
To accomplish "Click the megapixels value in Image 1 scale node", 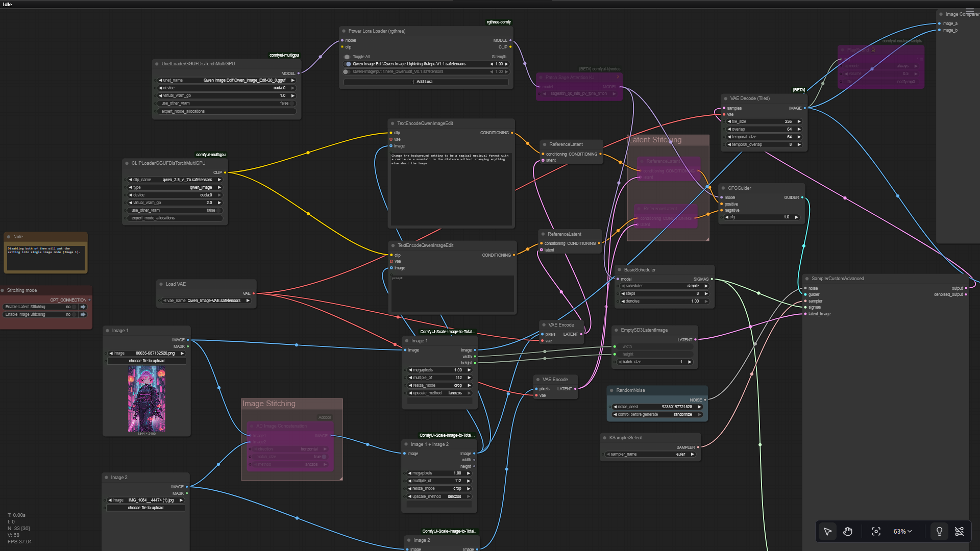I will pos(440,370).
